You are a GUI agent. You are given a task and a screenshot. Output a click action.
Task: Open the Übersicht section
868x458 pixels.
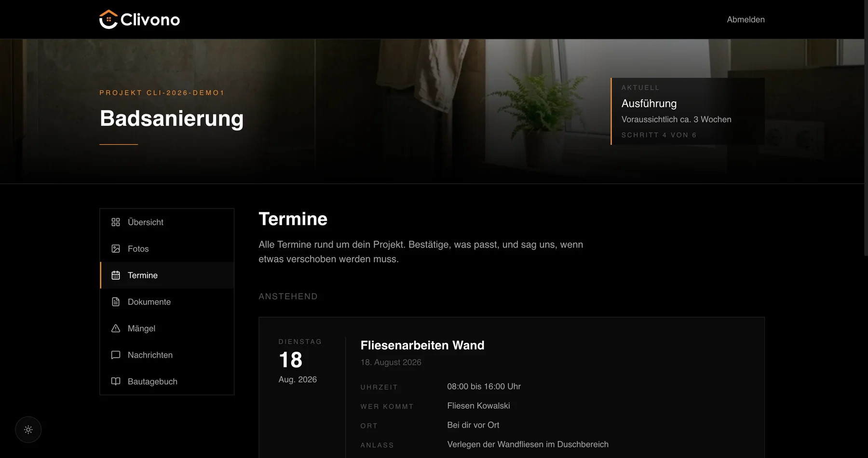point(167,222)
